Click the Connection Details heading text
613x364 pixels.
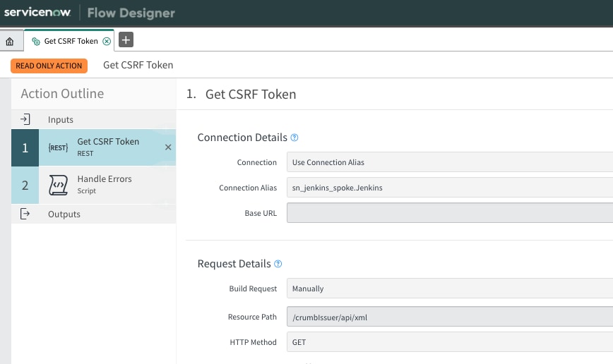[242, 138]
